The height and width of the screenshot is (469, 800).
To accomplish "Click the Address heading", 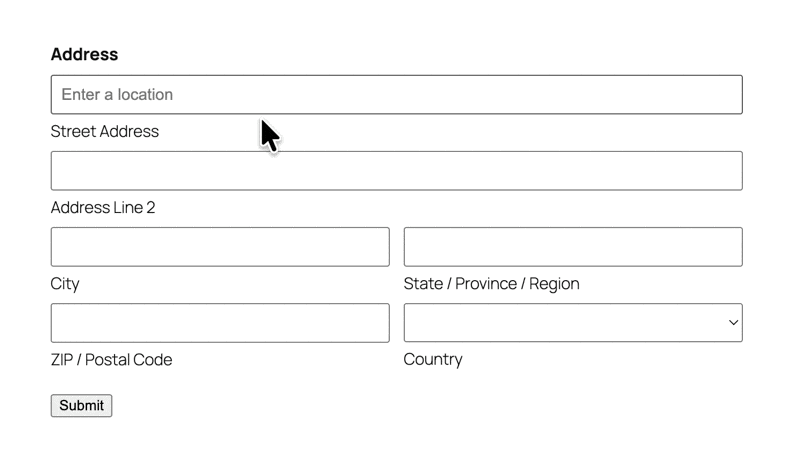I will coord(84,54).
